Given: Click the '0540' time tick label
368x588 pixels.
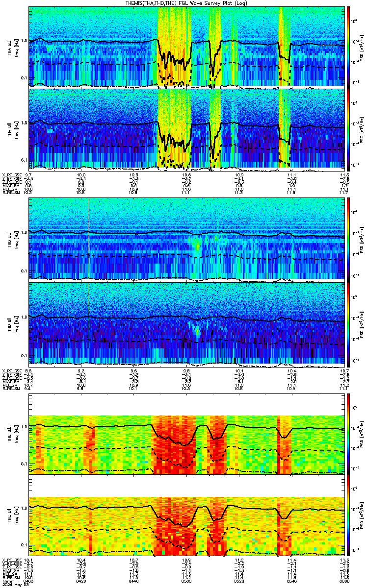Looking at the screenshot, I should point(291,581).
